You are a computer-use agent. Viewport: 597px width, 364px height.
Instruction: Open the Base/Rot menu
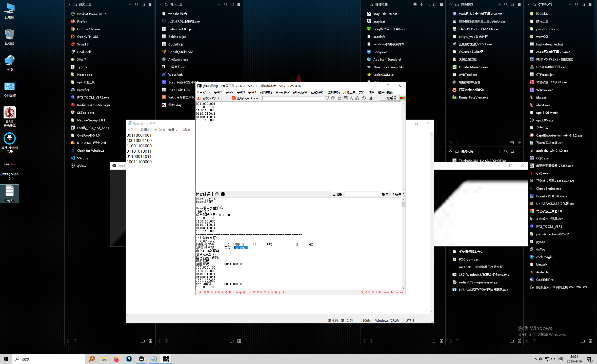tap(204, 92)
